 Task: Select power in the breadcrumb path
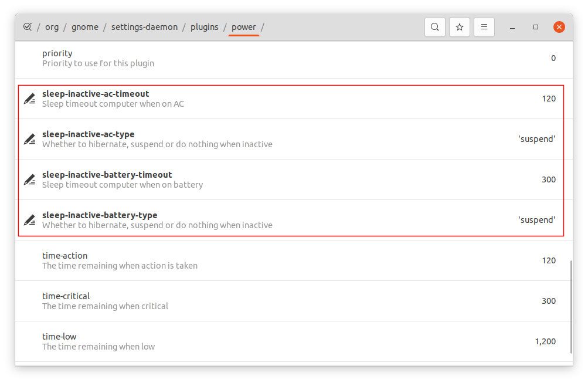(243, 26)
